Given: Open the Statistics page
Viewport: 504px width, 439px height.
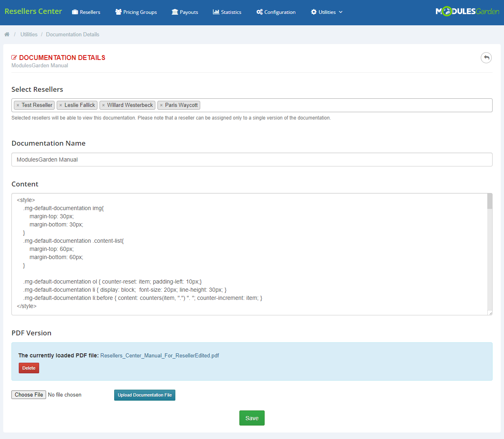Looking at the screenshot, I should click(x=227, y=12).
